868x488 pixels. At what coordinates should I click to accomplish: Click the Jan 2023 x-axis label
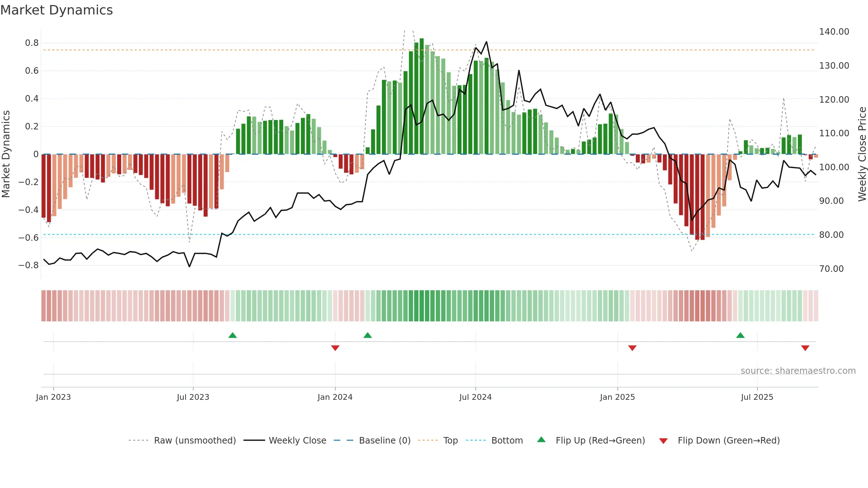point(54,397)
